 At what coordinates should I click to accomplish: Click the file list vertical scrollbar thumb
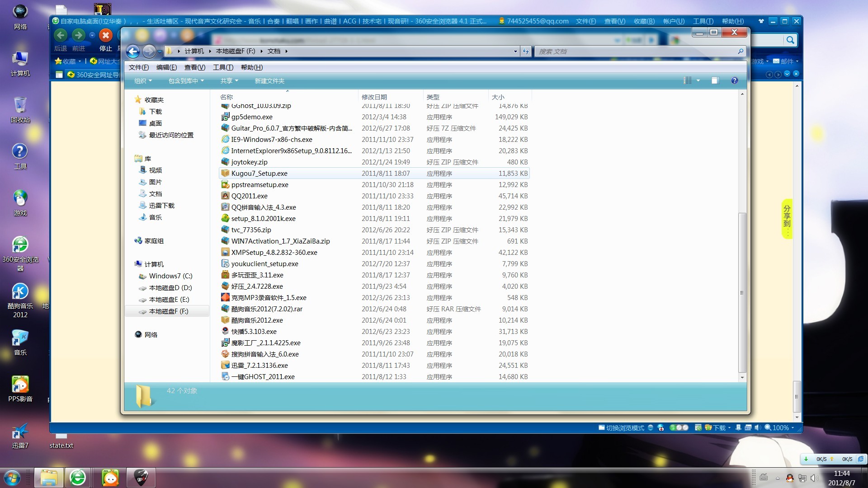[742, 293]
